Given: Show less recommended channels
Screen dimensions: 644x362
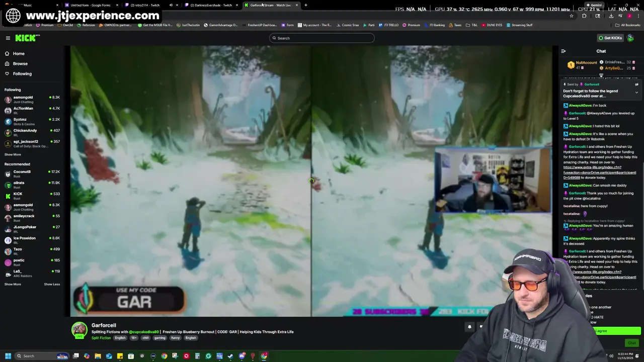Looking at the screenshot, I should click(52, 285).
